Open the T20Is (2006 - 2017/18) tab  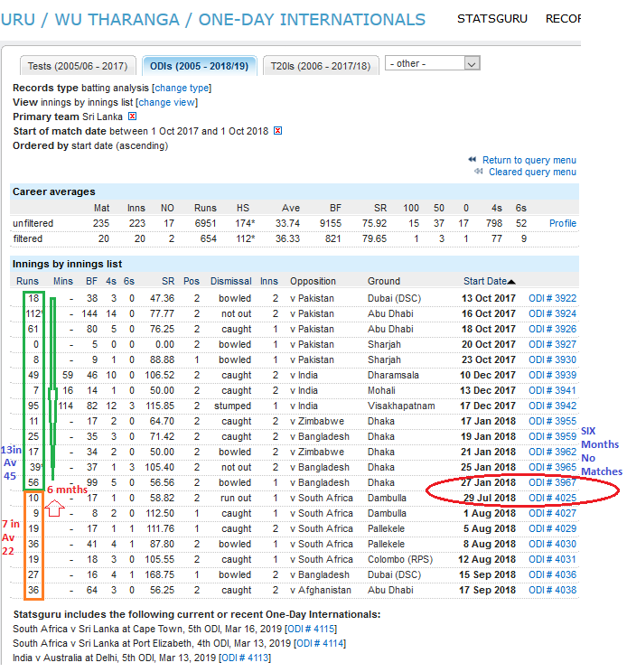click(321, 66)
